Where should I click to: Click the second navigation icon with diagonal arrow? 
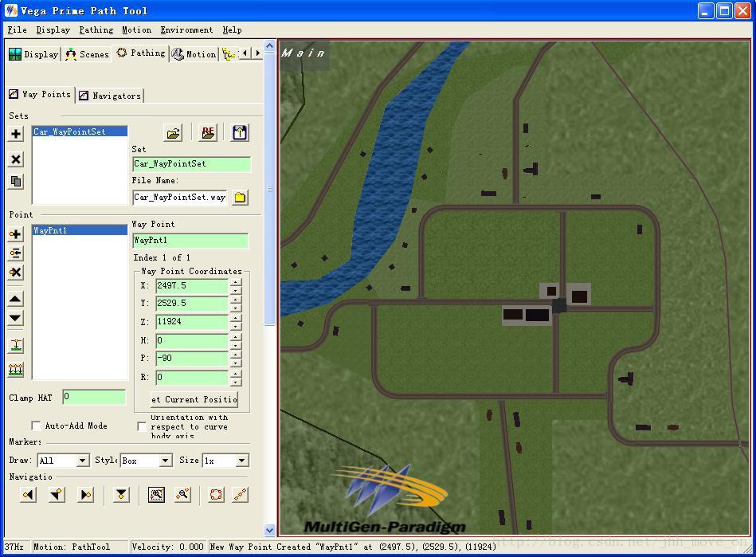pyautogui.click(x=57, y=495)
